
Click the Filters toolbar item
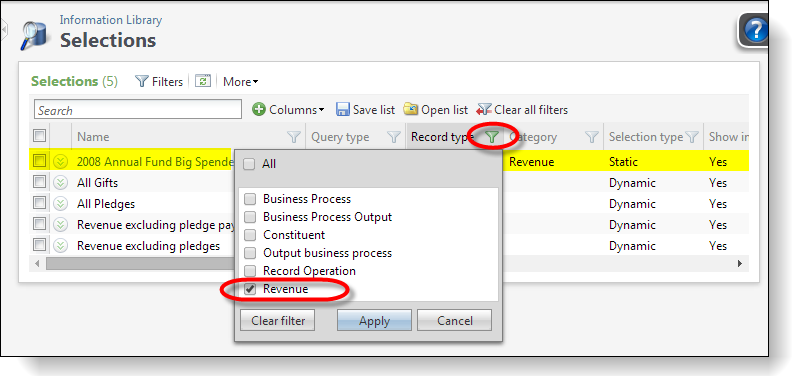coord(159,81)
